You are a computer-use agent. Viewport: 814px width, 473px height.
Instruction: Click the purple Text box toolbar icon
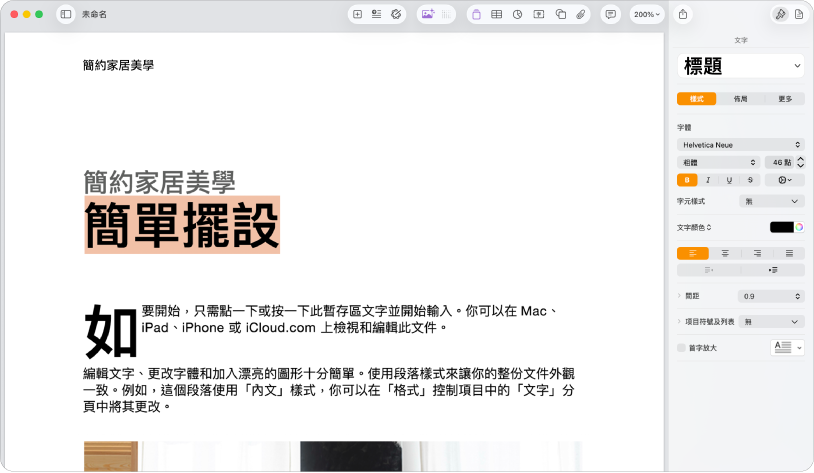pos(476,15)
